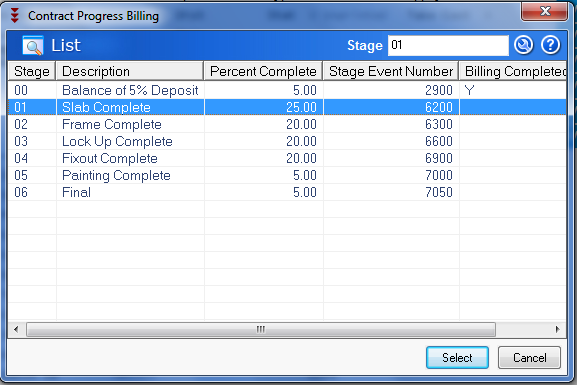
Task: Click the Select button
Action: coord(457,357)
